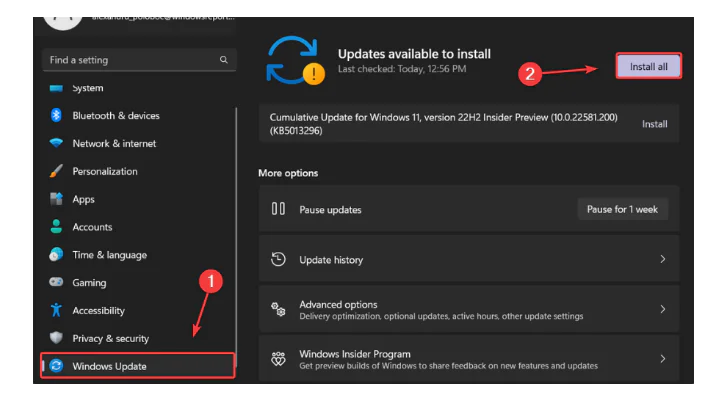Viewport: 711px width, 395px height.
Task: Click the Get preview builds description text
Action: tap(448, 366)
